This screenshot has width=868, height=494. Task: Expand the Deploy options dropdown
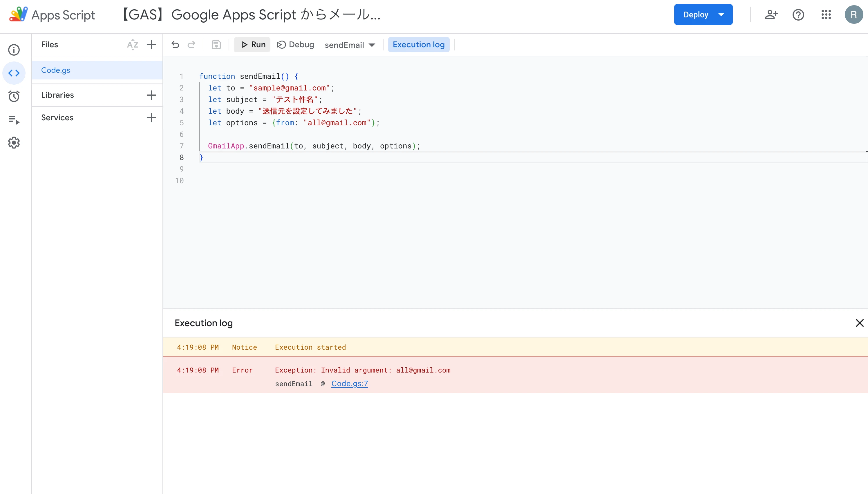(x=721, y=14)
